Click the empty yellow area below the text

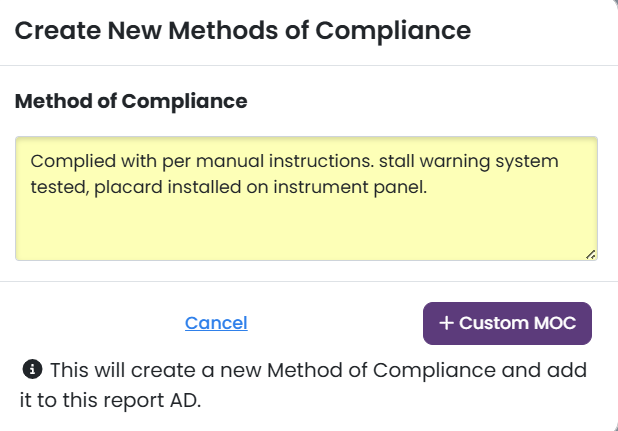tap(306, 229)
